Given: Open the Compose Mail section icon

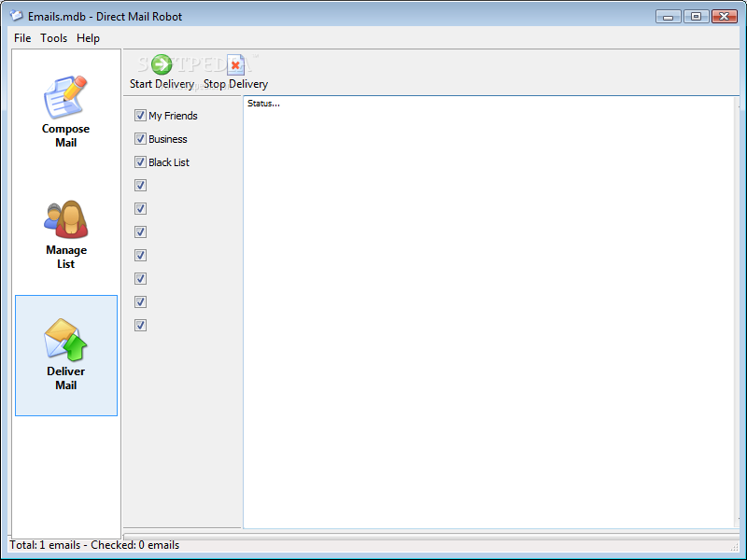Looking at the screenshot, I should click(x=65, y=97).
